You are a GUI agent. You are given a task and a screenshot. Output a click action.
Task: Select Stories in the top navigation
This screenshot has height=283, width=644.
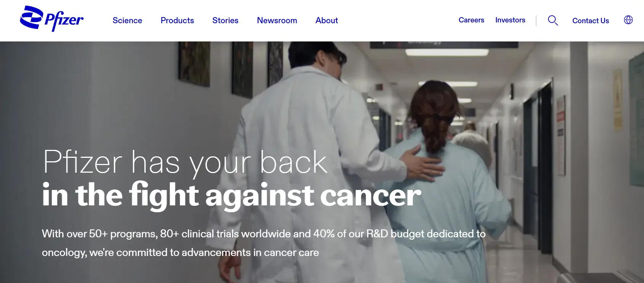225,21
